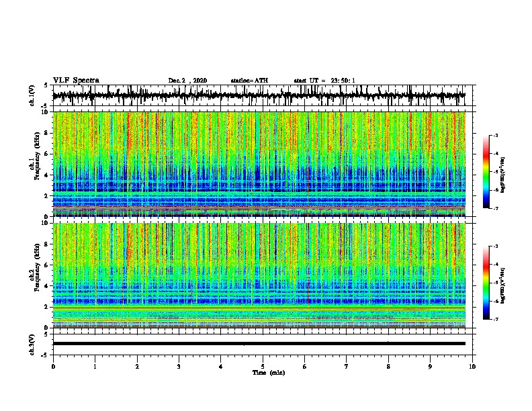This screenshot has height=411, width=532.
Task: Click the "5" tick on the time axis
Action: click(263, 366)
